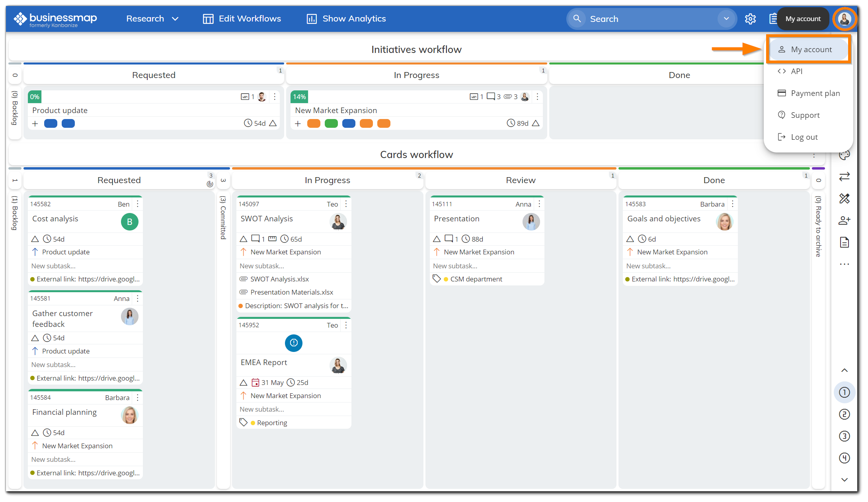The height and width of the screenshot is (502, 868).
Task: Open the add user sidebar icon
Action: (844, 220)
